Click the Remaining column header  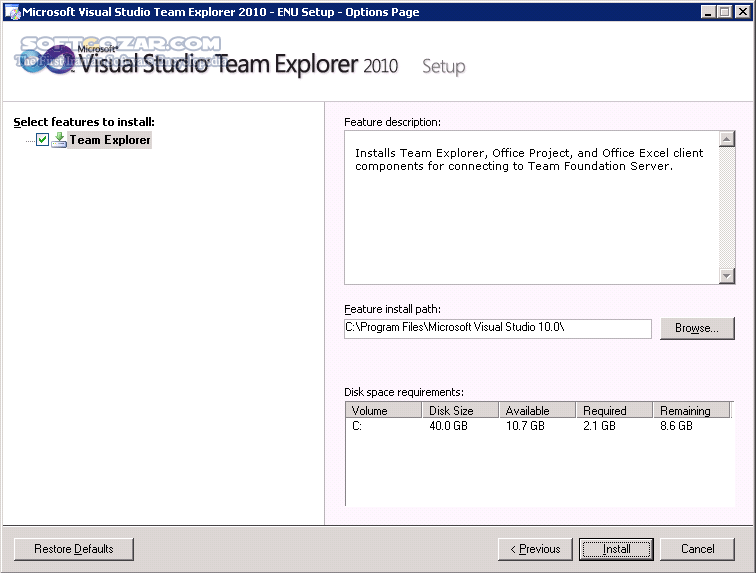(692, 410)
